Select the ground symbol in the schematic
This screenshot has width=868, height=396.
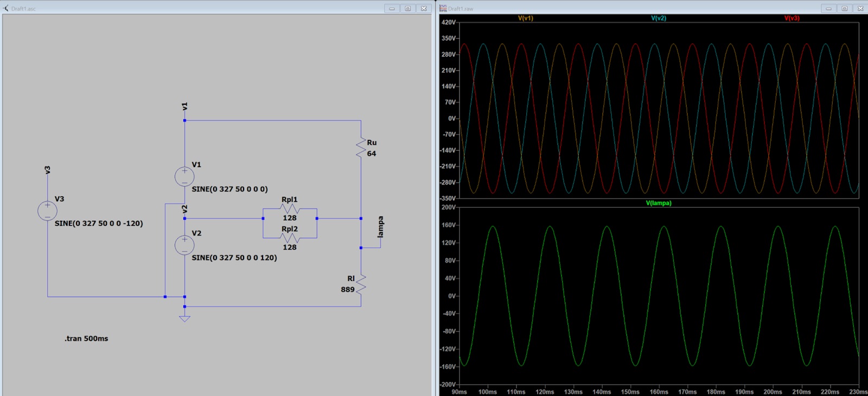pyautogui.click(x=184, y=318)
